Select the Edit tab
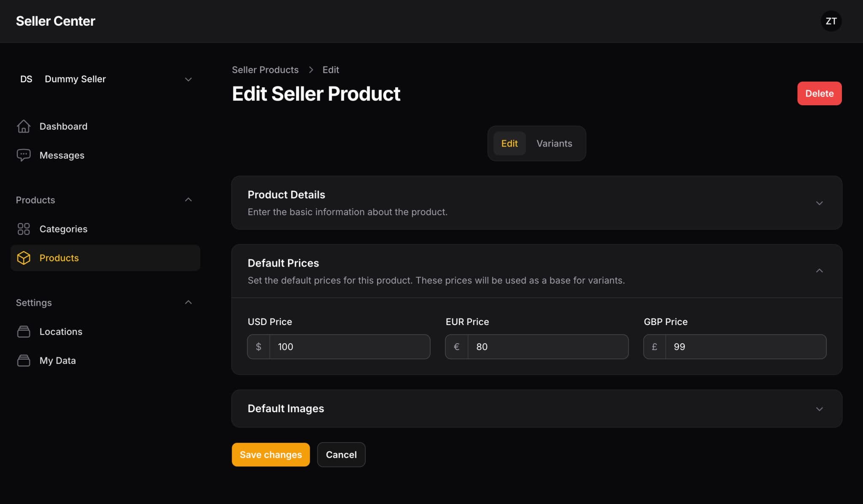 (509, 143)
